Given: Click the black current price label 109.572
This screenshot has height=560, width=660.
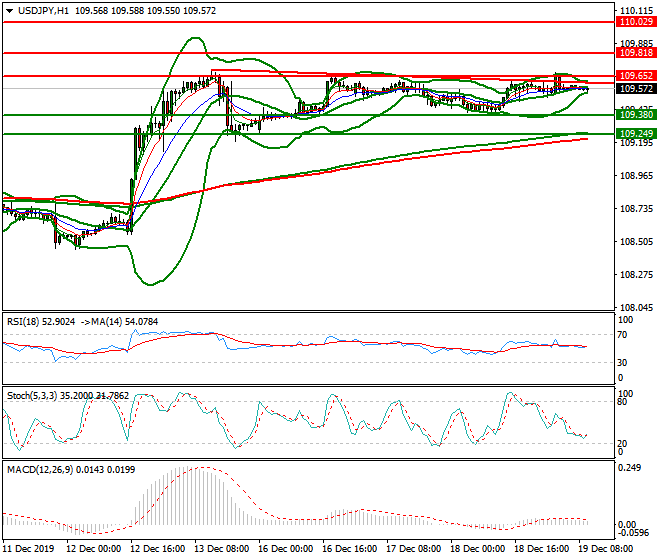Looking at the screenshot, I should point(636,89).
